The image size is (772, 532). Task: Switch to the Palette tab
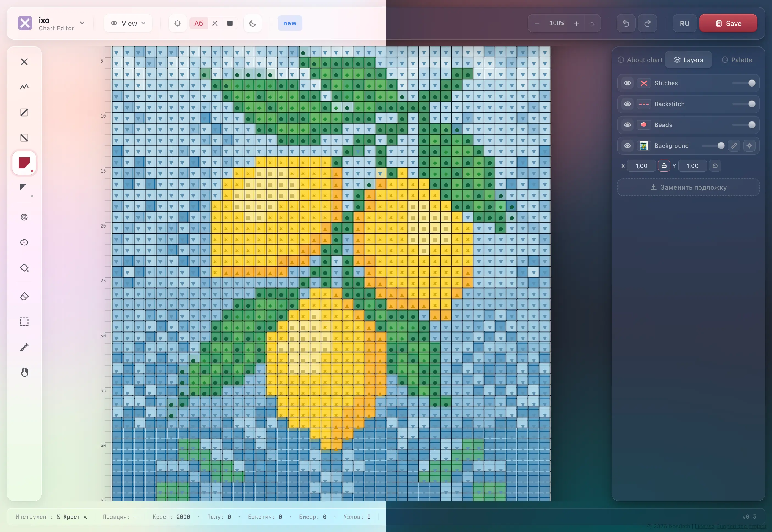click(737, 60)
